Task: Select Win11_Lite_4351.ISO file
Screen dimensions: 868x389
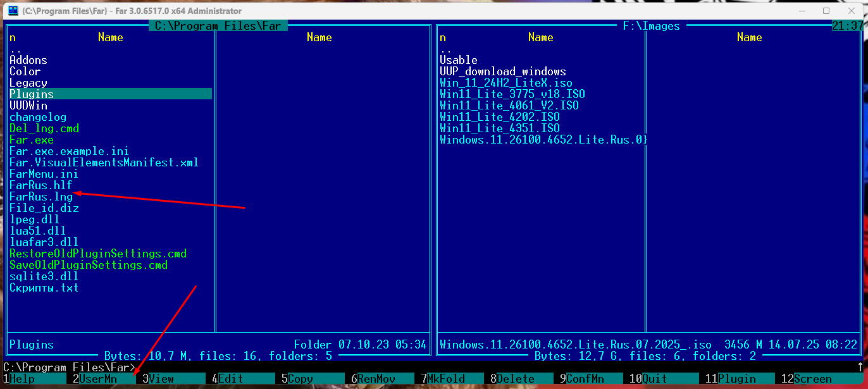Action: click(500, 128)
